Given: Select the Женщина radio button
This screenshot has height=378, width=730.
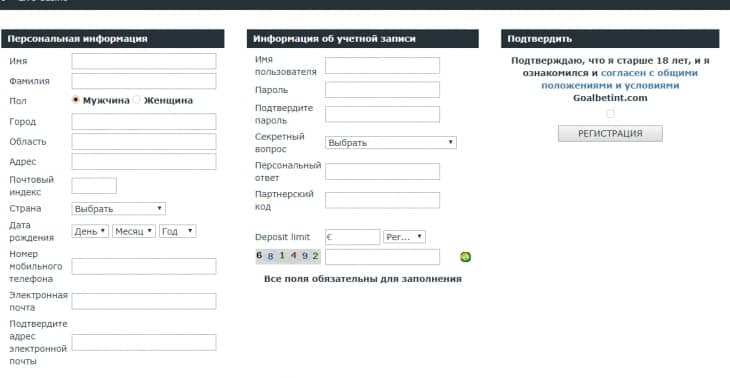Looking at the screenshot, I should [x=136, y=100].
